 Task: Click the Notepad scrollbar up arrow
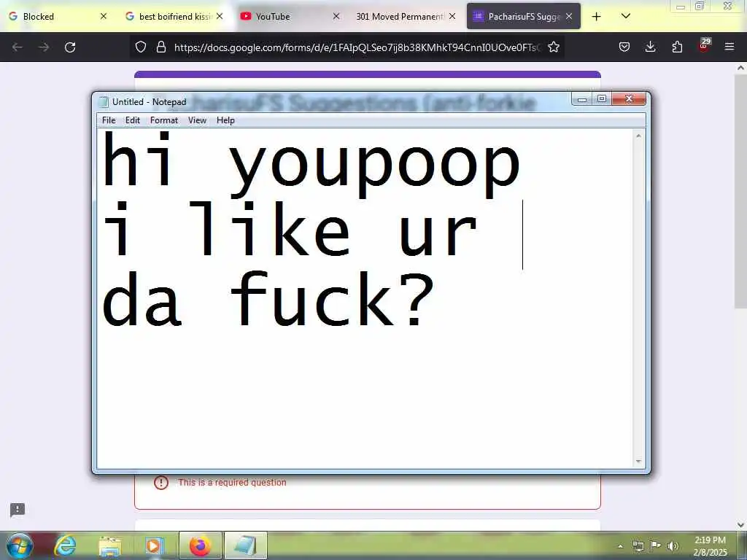[x=638, y=136]
